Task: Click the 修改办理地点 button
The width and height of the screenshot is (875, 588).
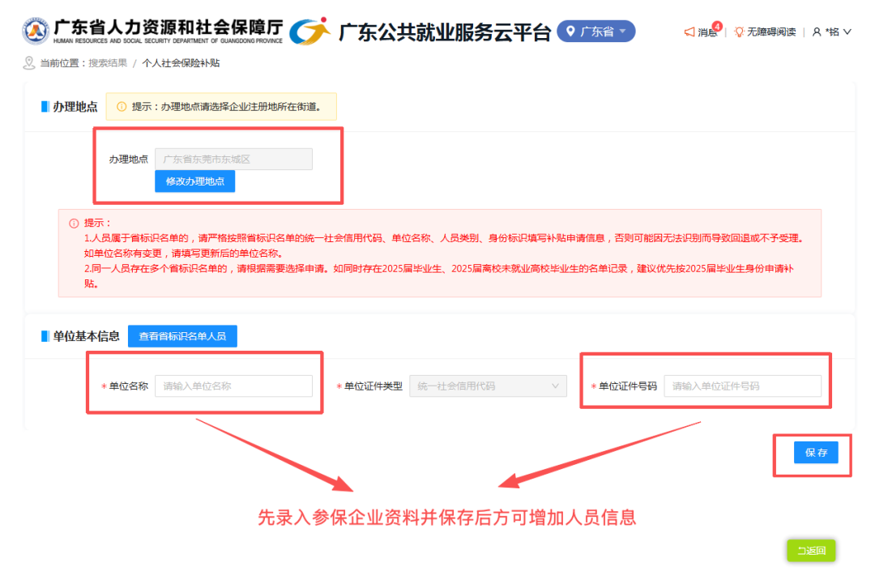Action: (194, 181)
